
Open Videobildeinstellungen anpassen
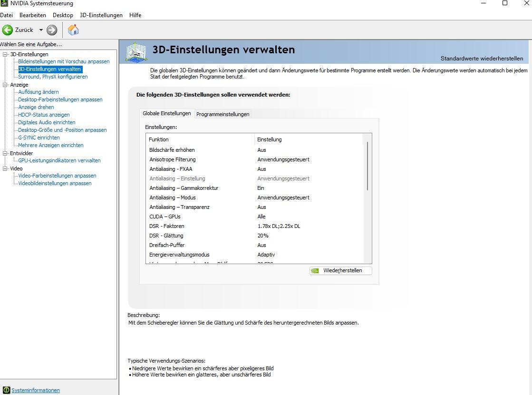click(55, 183)
